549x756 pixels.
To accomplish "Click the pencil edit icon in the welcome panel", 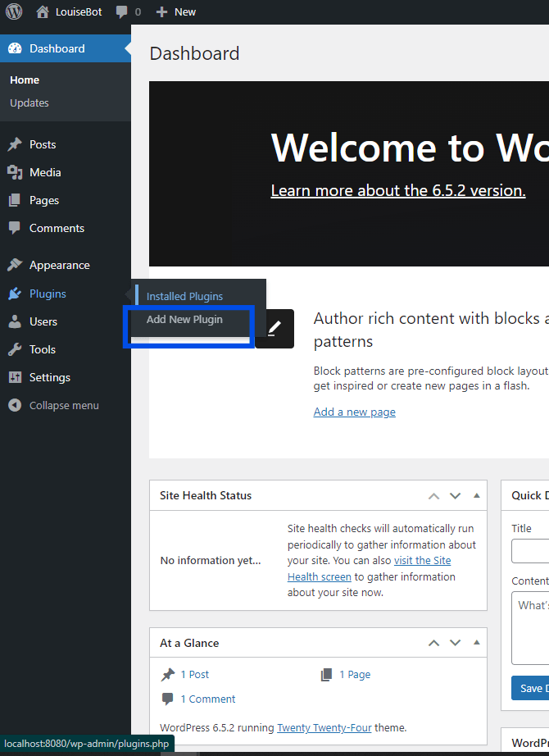I will click(x=274, y=328).
